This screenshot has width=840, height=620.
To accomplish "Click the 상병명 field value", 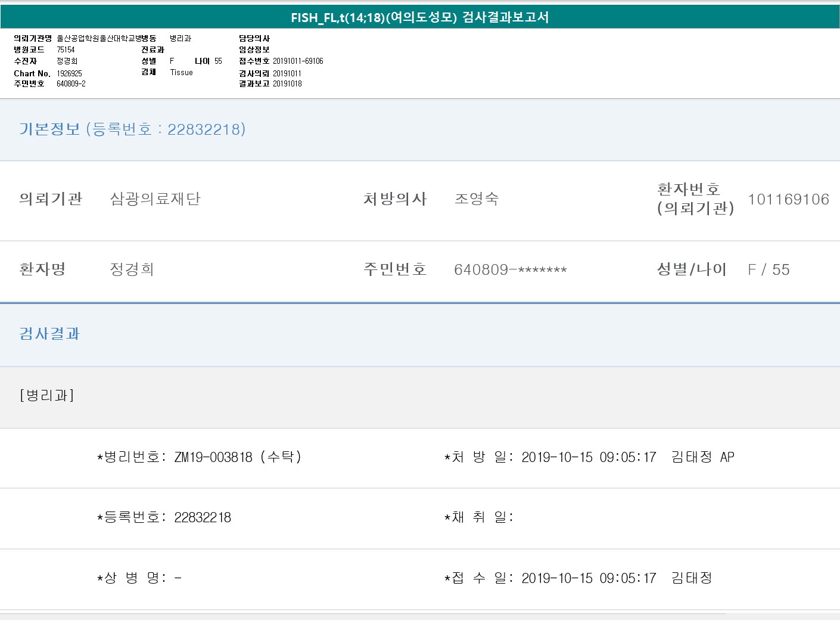I will pyautogui.click(x=178, y=578).
